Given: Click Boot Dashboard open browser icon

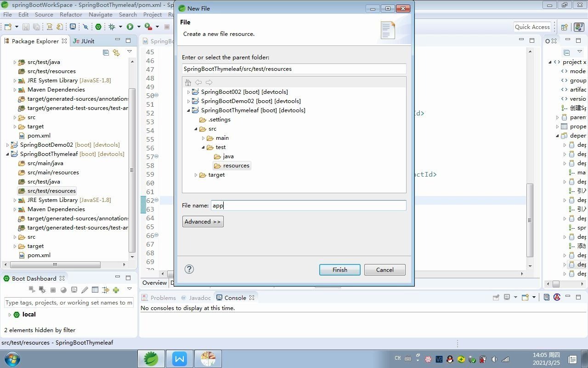Looking at the screenshot, I should [63, 290].
